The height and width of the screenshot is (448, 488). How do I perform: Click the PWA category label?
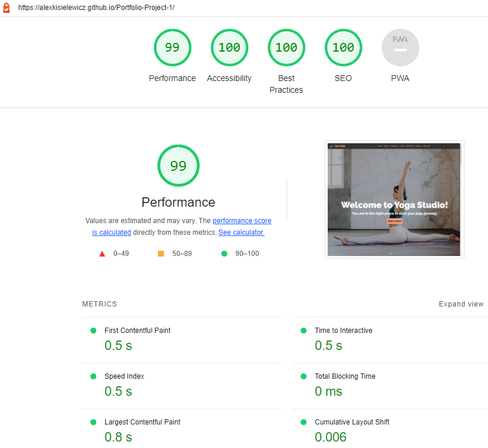click(x=401, y=78)
